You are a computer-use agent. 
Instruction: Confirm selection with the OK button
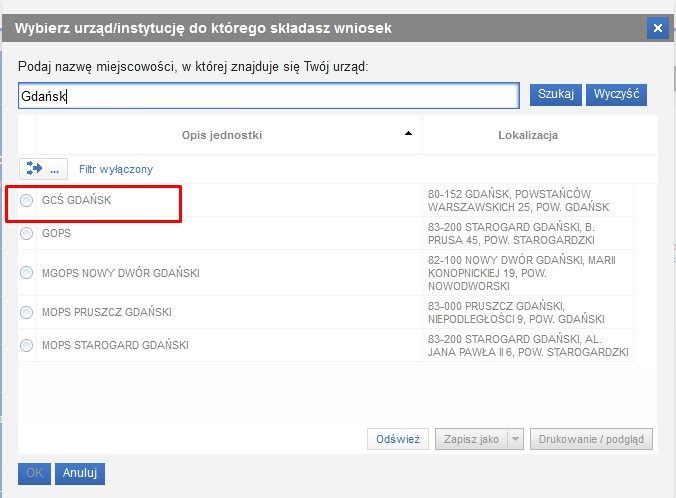[33, 473]
